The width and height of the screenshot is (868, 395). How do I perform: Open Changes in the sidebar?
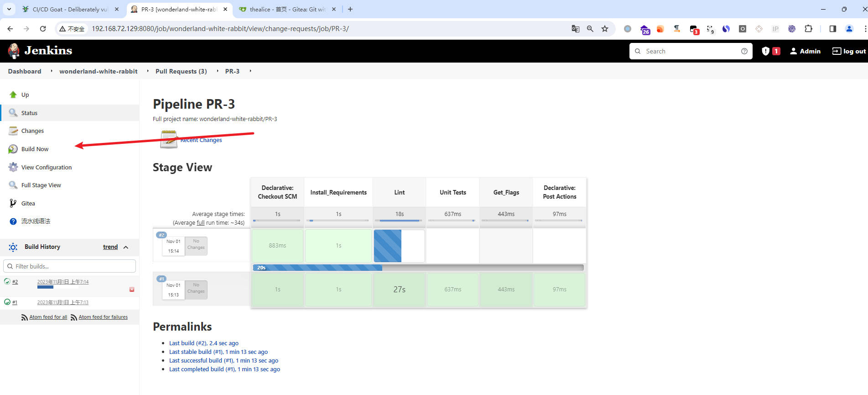pos(32,131)
